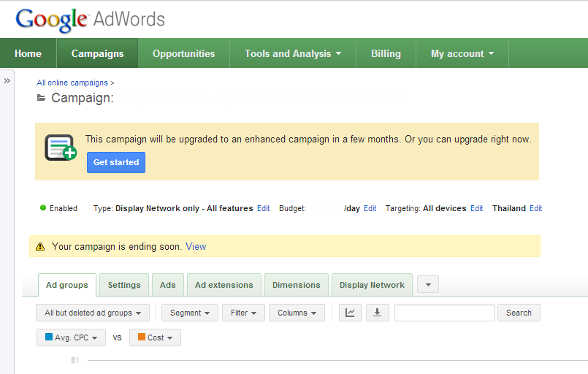Toggle the graph chart icon button
The height and width of the screenshot is (374, 588).
point(351,313)
